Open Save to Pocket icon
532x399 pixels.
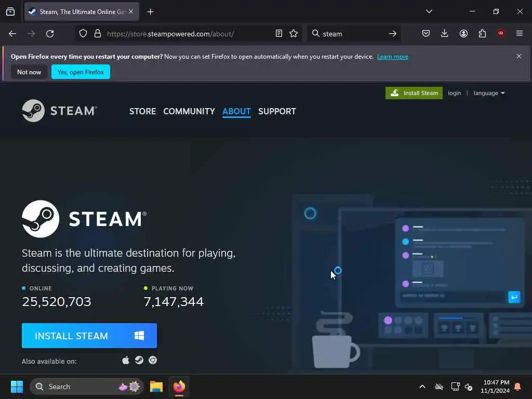[426, 33]
